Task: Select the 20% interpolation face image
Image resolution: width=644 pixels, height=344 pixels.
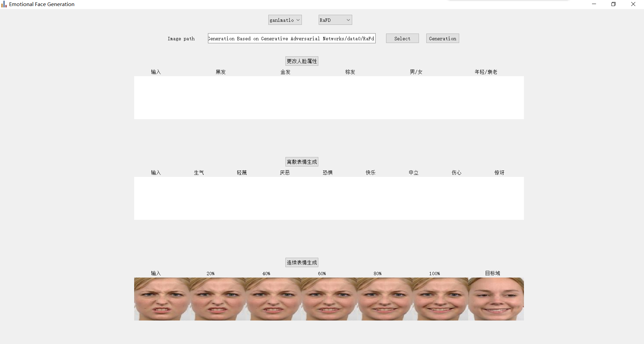Action: coord(217,299)
